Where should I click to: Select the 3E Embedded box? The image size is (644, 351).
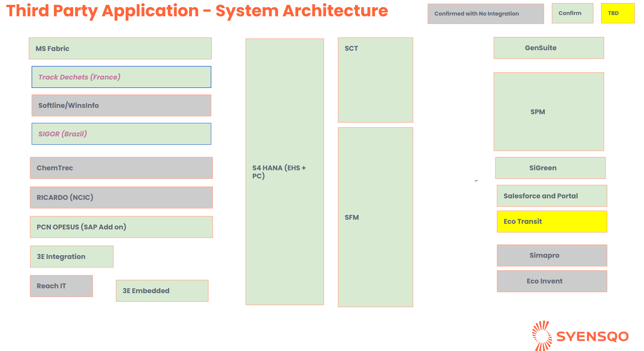click(162, 291)
